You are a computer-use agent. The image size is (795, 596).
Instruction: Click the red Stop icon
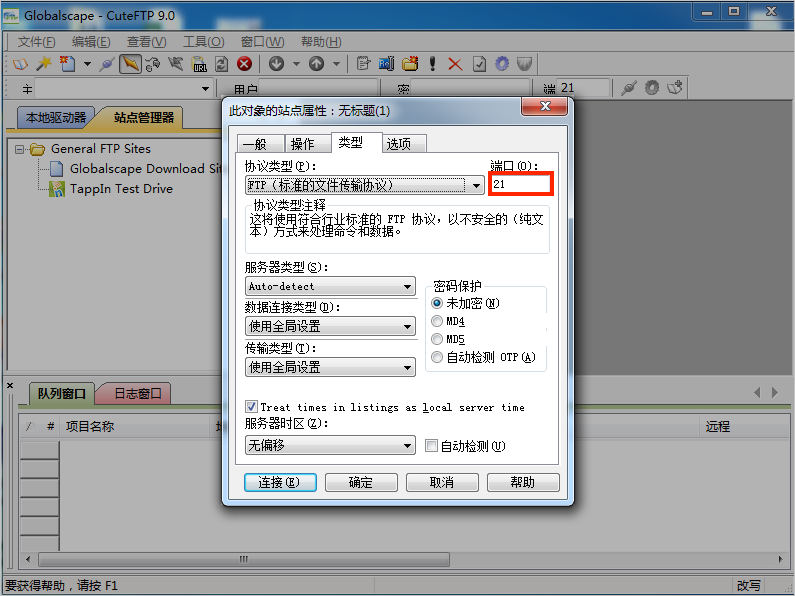coord(244,64)
